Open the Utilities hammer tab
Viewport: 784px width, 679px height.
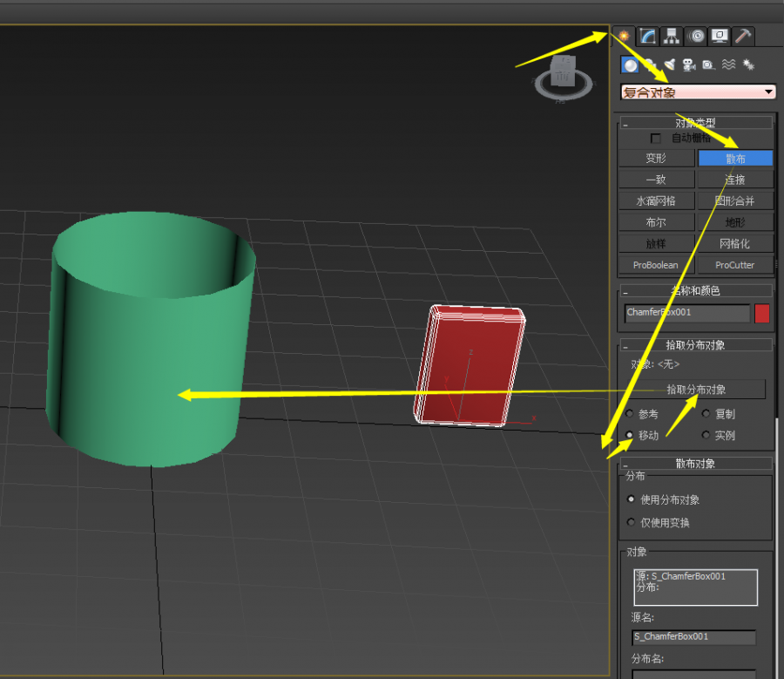pyautogui.click(x=743, y=36)
